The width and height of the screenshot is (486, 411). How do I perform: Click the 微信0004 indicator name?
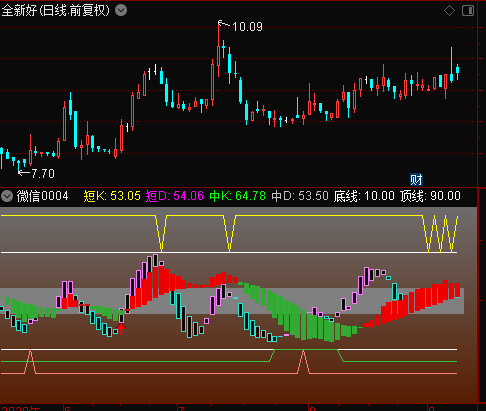(x=42, y=196)
